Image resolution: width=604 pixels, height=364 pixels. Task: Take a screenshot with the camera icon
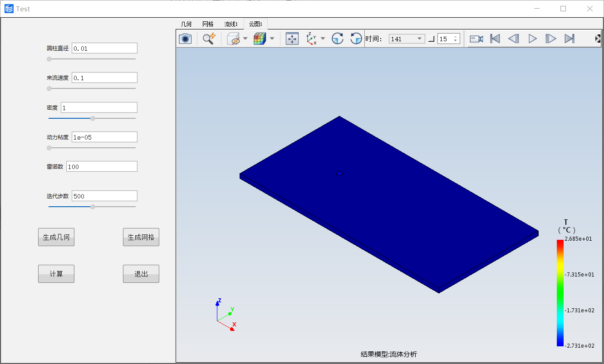click(x=185, y=39)
